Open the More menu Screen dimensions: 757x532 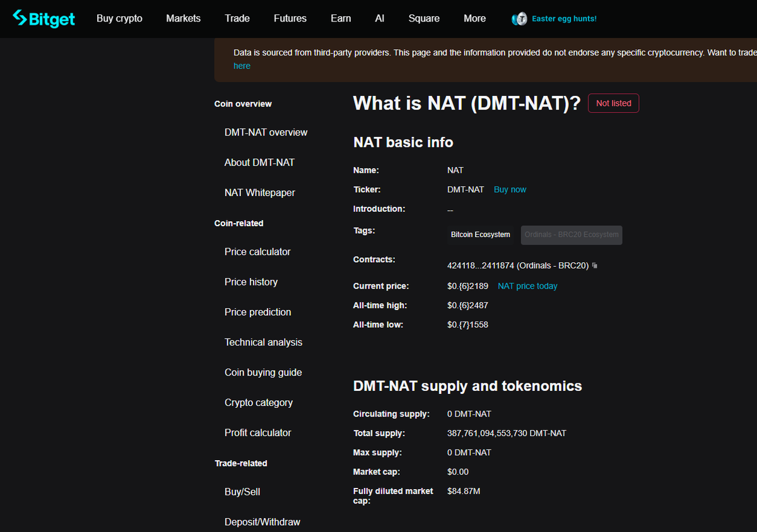click(474, 18)
